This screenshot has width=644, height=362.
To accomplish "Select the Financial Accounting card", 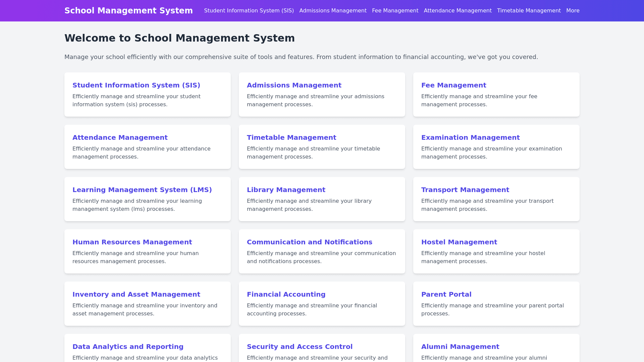I will (286, 294).
